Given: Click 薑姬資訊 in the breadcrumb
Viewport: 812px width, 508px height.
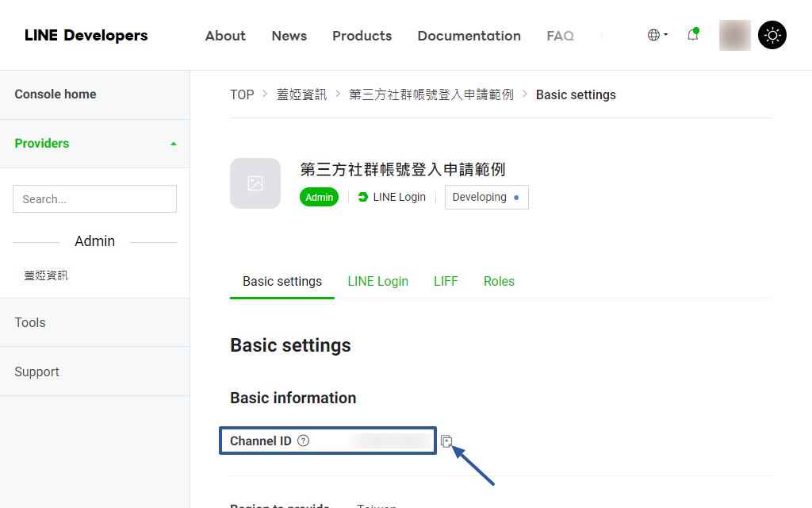Looking at the screenshot, I should tap(301, 95).
